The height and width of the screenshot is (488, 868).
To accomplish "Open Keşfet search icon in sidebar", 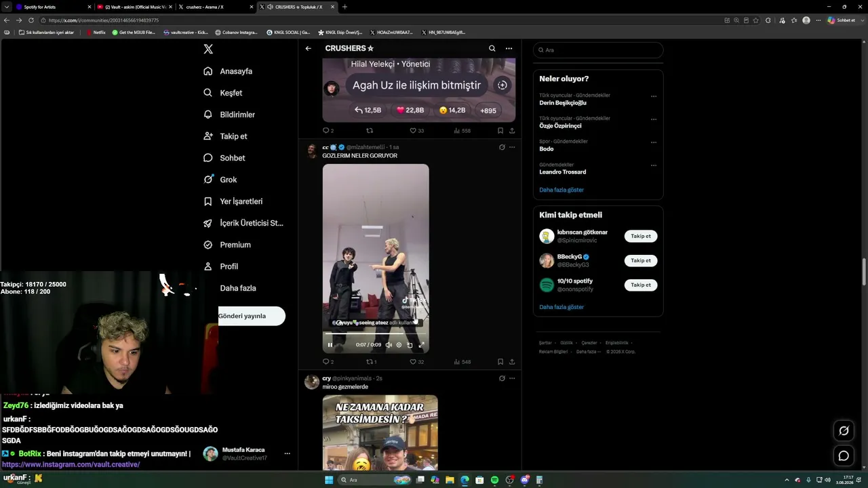I will coord(208,93).
